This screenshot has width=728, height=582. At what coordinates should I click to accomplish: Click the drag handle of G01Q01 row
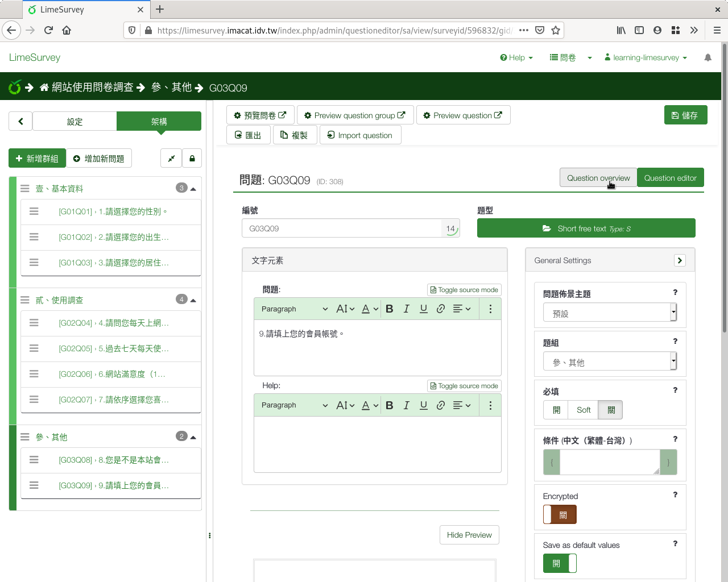[x=34, y=211]
